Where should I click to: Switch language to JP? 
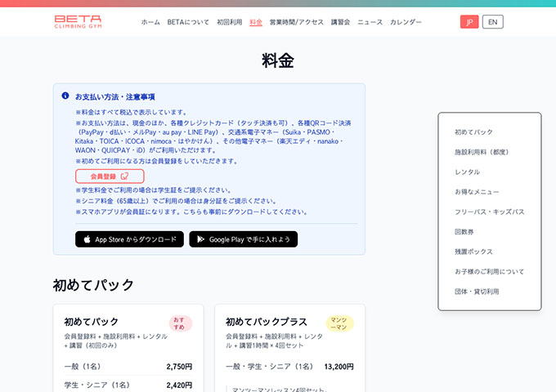469,22
